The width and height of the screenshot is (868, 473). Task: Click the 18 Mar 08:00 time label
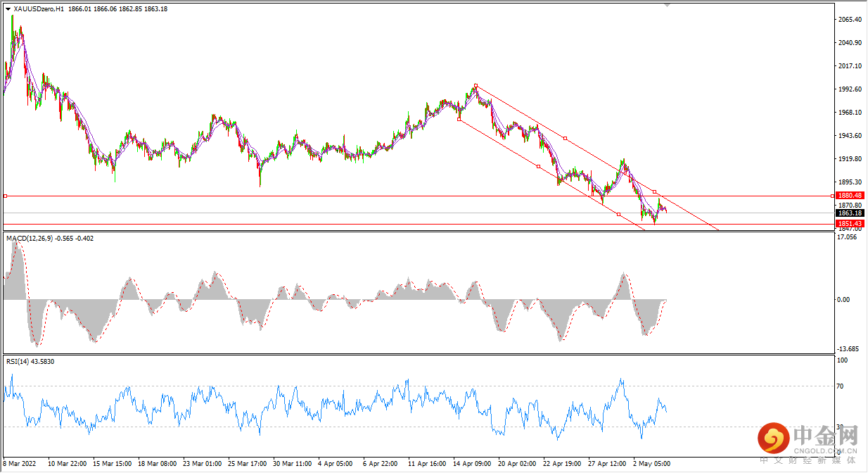pos(157,465)
